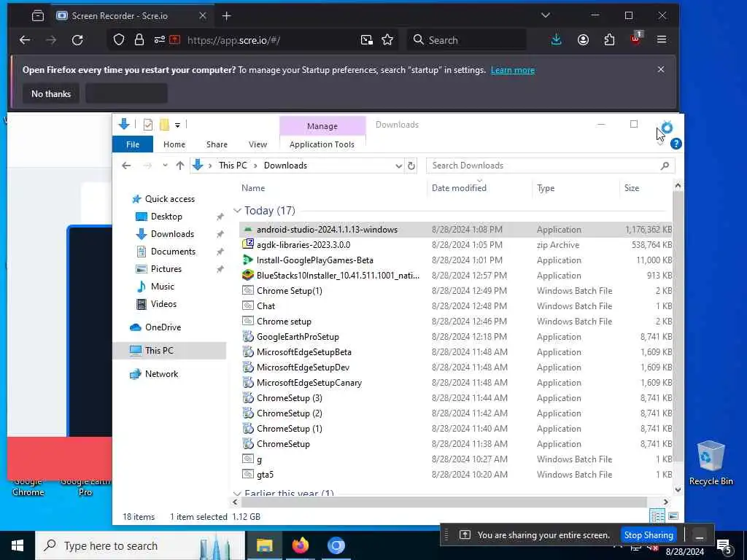Go back in Explorer
The width and height of the screenshot is (747, 560).
click(x=126, y=166)
